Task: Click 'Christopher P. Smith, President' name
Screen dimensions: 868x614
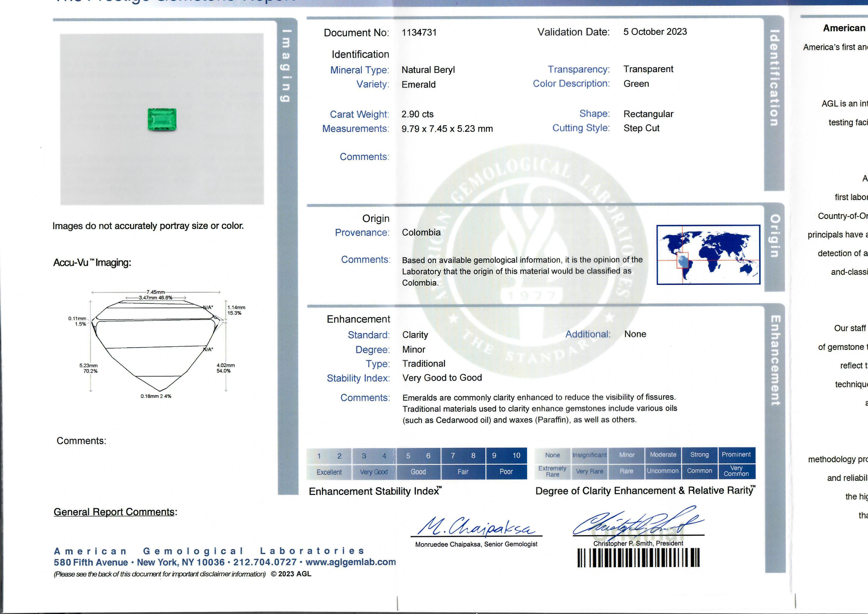Action: (638, 544)
